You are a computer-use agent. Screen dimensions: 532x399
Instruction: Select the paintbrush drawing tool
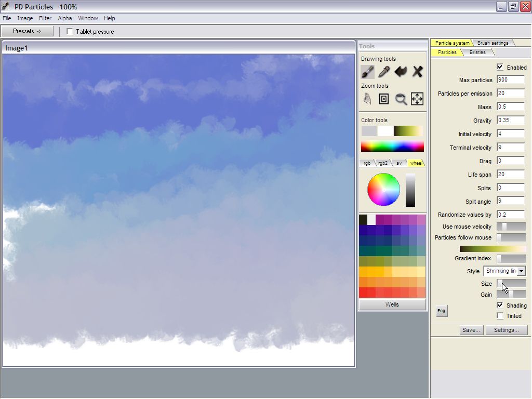point(368,72)
